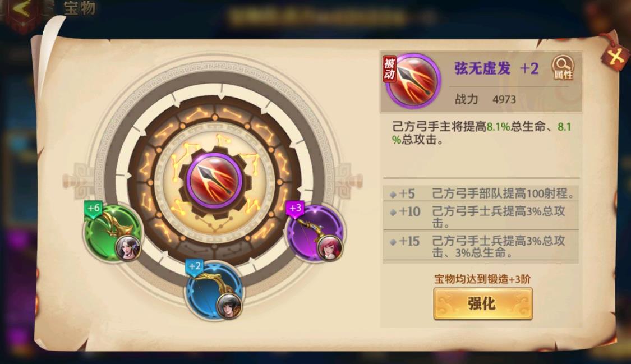This screenshot has height=364, width=631.
Task: Close the scroll with the X icon
Action: 615,57
